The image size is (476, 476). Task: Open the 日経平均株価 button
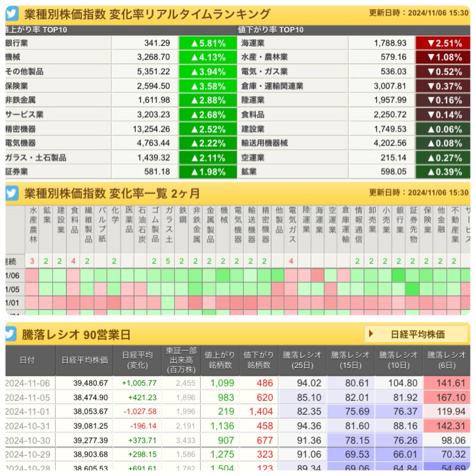[415, 334]
